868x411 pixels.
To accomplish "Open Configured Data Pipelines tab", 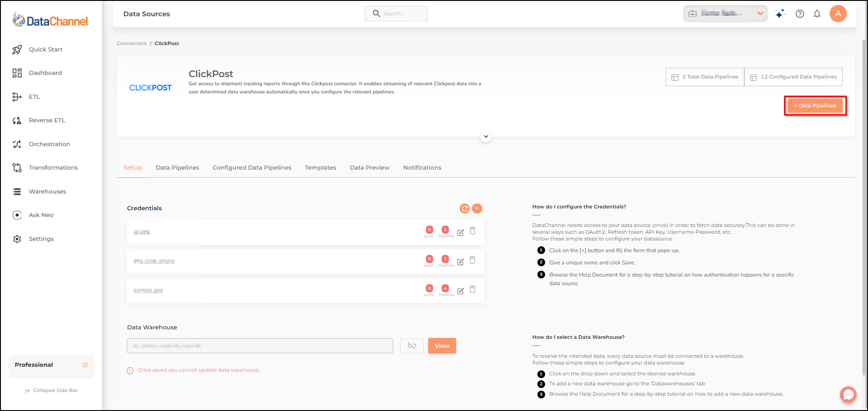I will 252,168.
